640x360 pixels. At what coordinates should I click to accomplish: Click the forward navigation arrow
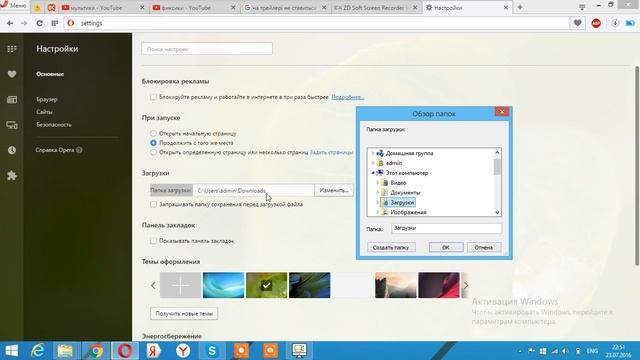pyautogui.click(x=24, y=23)
